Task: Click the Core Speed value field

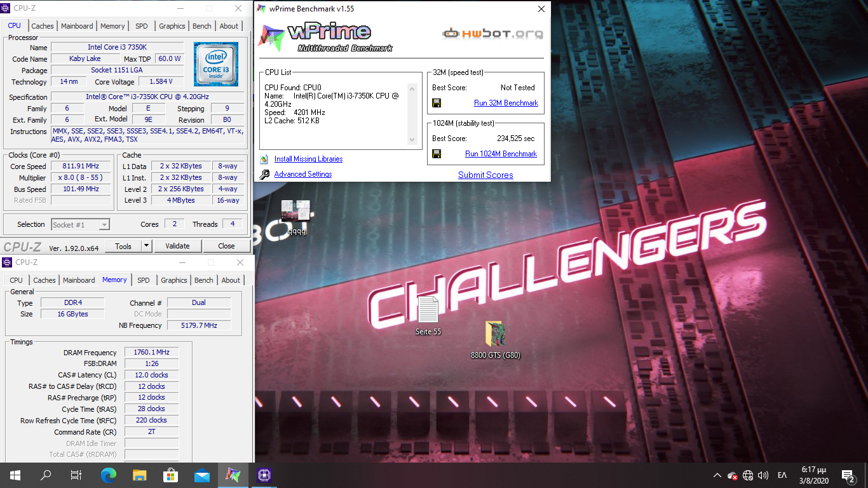Action: [80, 166]
